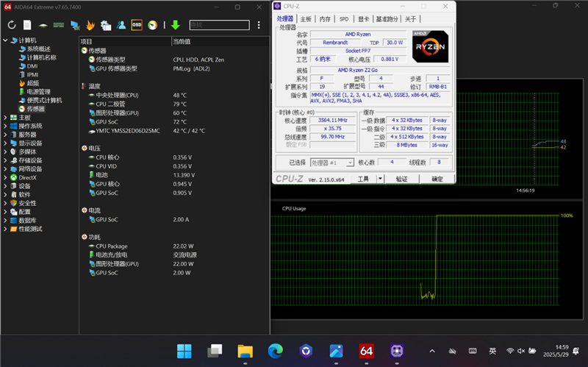Screen dimensions: 588x367
Task: Click the AIDA64 taskbar icon
Action: [366, 352]
